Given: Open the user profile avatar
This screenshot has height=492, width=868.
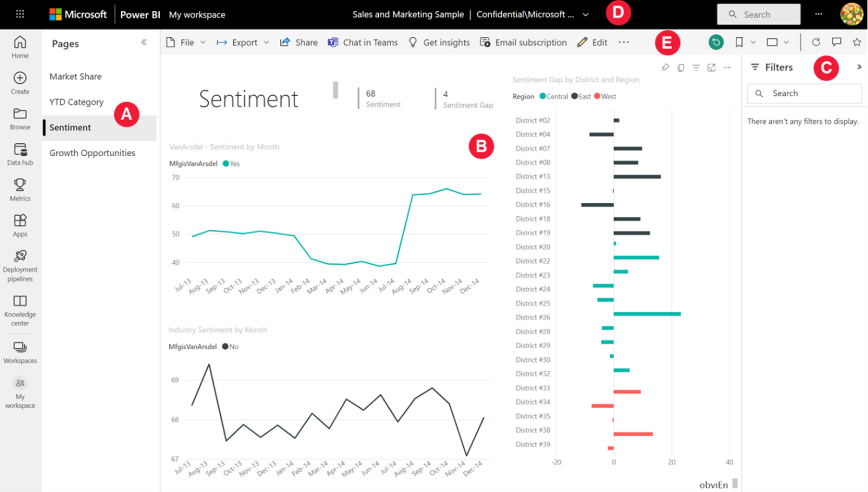Looking at the screenshot, I should 851,15.
